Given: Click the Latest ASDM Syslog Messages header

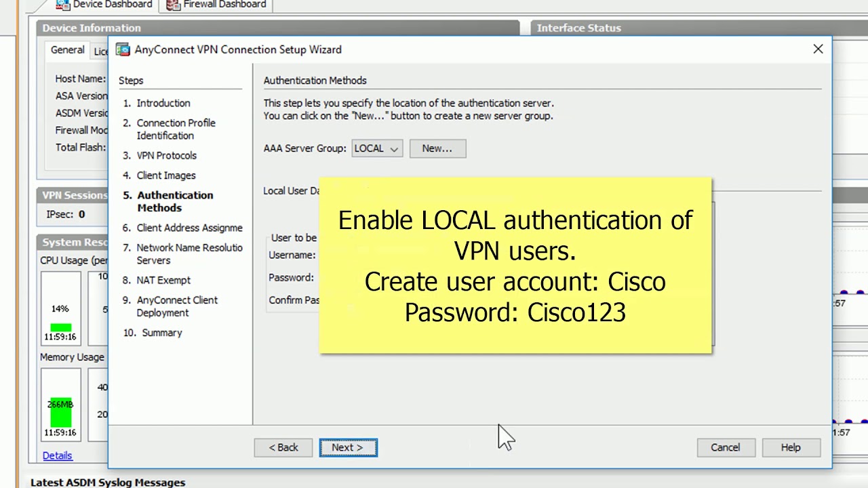Looking at the screenshot, I should (x=108, y=483).
